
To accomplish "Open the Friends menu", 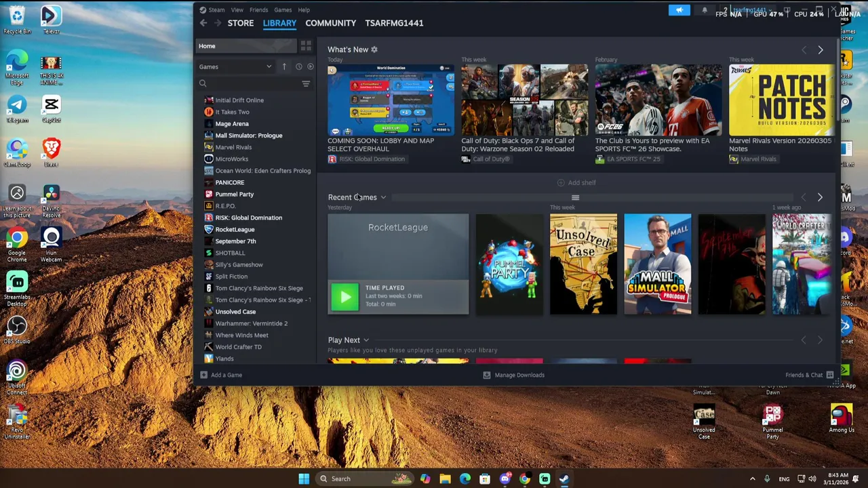I will coord(258,10).
